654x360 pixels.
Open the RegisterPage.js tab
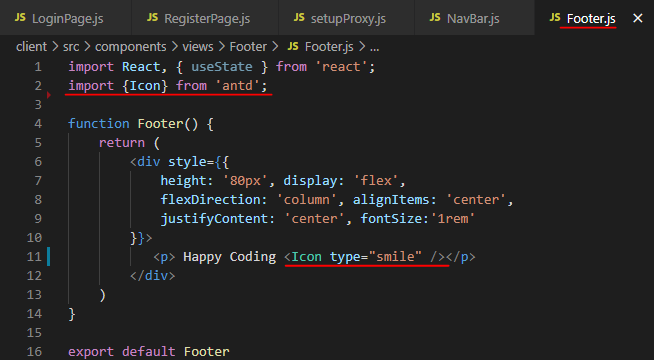205,18
